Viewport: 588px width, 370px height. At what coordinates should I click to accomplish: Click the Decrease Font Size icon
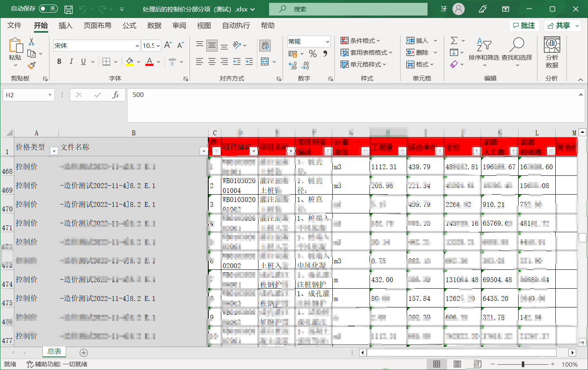coord(180,45)
